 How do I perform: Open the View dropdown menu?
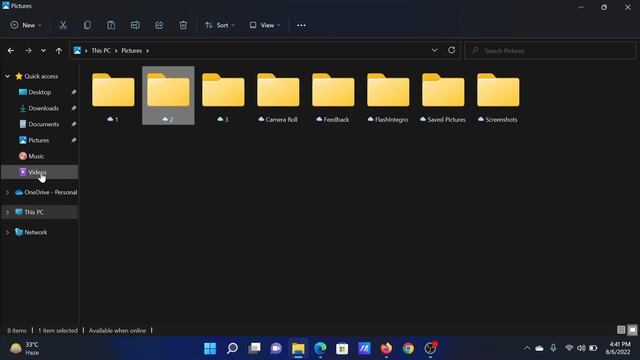coord(264,25)
